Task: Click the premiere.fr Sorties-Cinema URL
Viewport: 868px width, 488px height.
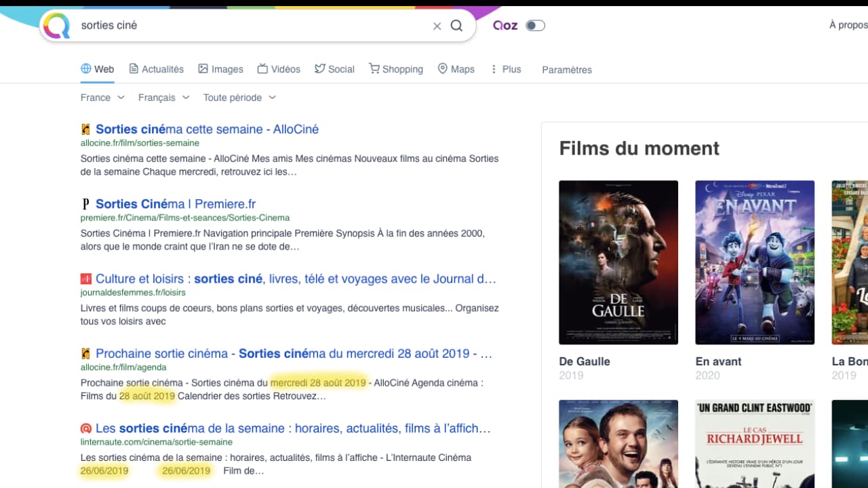Action: pos(184,218)
